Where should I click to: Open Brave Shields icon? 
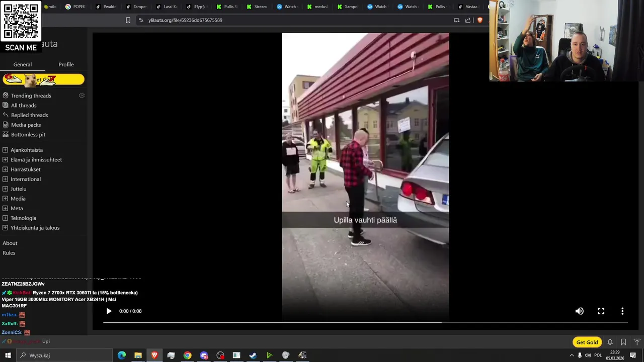(x=480, y=20)
